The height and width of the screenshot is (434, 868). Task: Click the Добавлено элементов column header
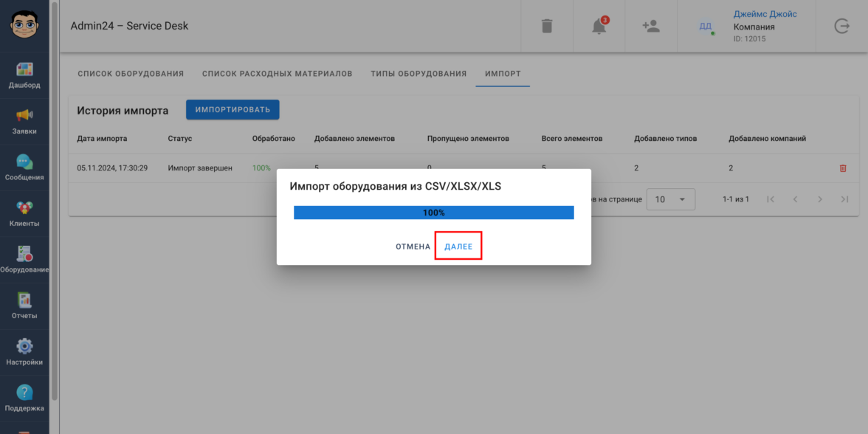[x=354, y=139]
